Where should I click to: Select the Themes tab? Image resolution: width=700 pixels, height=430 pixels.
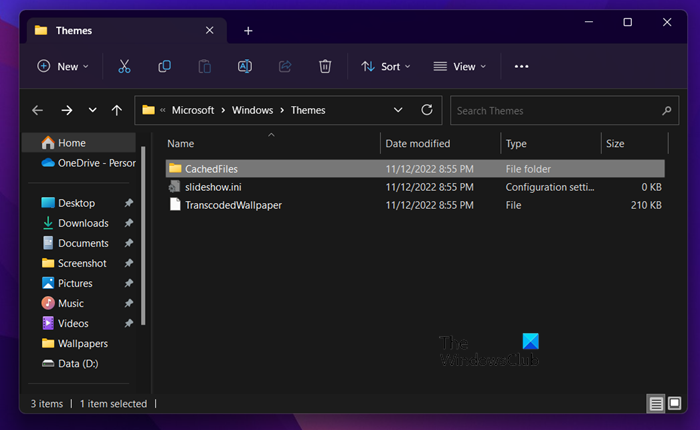pos(90,30)
